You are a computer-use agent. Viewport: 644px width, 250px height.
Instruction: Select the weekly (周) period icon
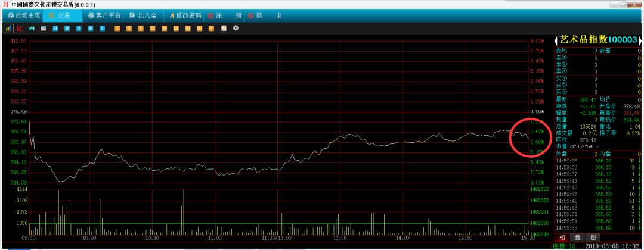67,29
